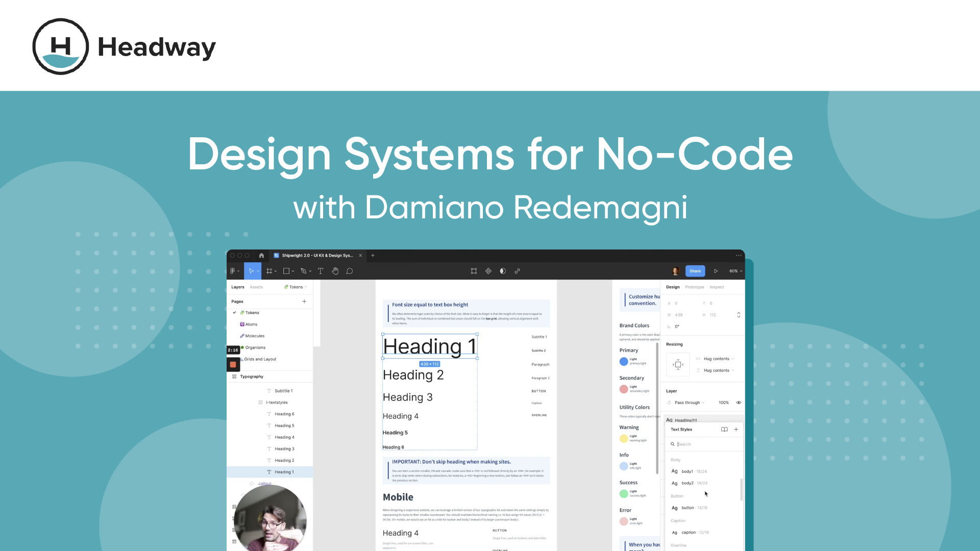Select the Pen tool
980x551 pixels.
tap(304, 271)
